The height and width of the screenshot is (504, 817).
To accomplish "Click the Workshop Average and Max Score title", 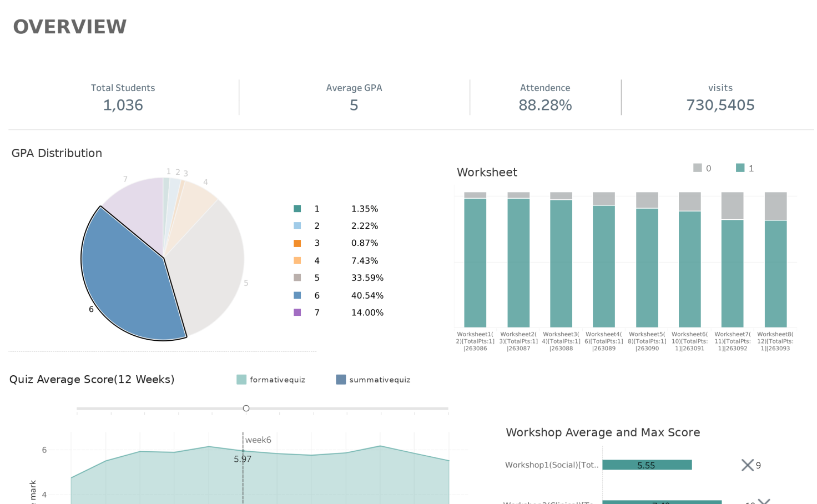I will tap(603, 432).
